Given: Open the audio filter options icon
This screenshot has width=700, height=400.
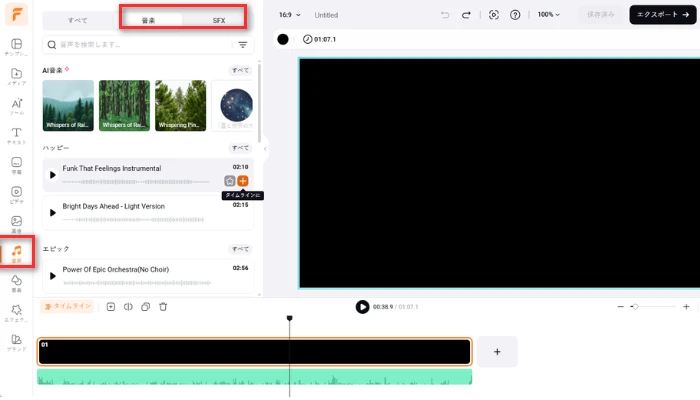Looking at the screenshot, I should tap(242, 44).
